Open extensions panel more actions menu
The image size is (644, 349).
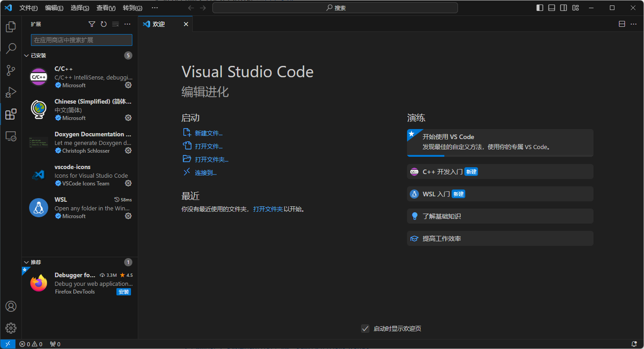coord(127,24)
